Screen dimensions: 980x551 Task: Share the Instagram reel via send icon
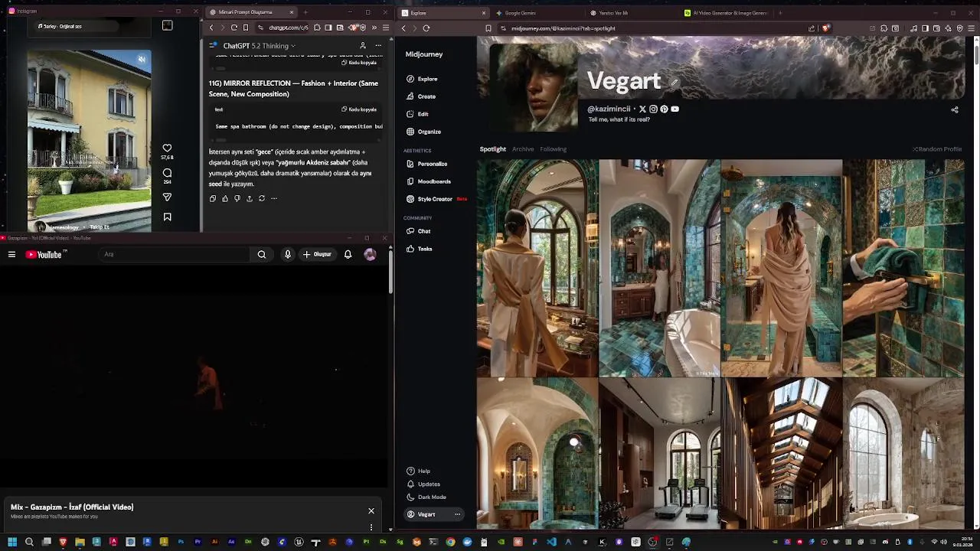click(x=167, y=197)
